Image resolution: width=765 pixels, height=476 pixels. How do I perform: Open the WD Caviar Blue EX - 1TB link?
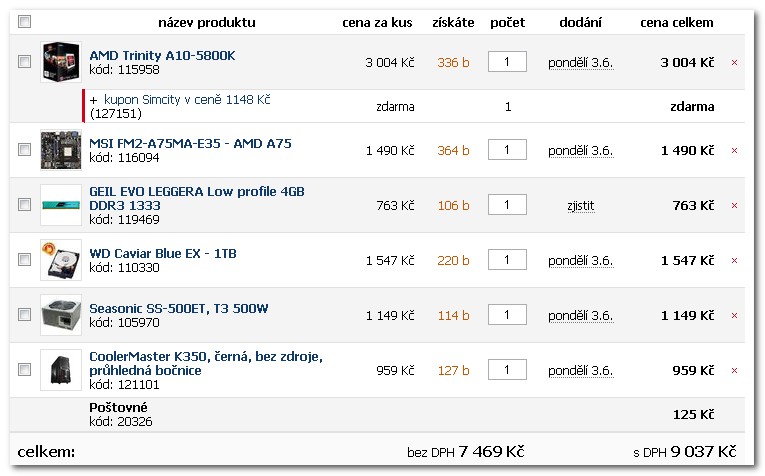[x=163, y=254]
